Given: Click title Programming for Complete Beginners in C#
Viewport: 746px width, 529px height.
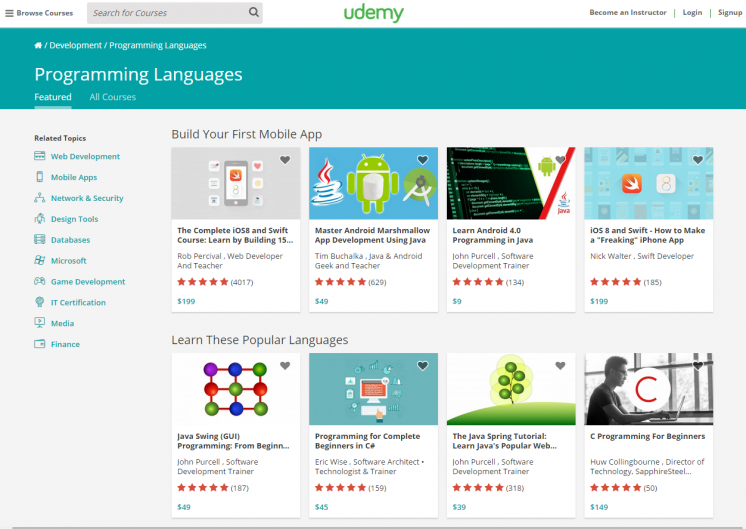Looking at the screenshot, I should (367, 441).
